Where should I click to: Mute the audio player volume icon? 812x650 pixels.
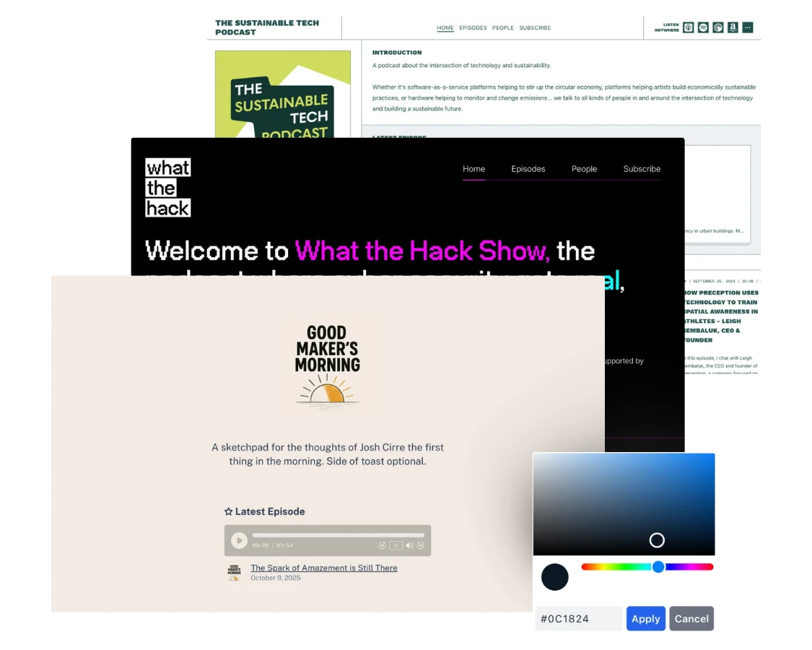410,545
